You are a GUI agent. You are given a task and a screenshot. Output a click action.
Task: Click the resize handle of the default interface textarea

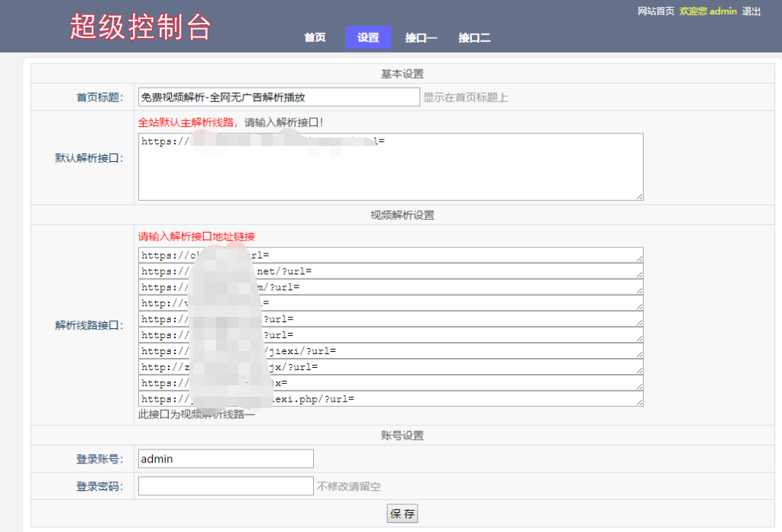tap(640, 197)
